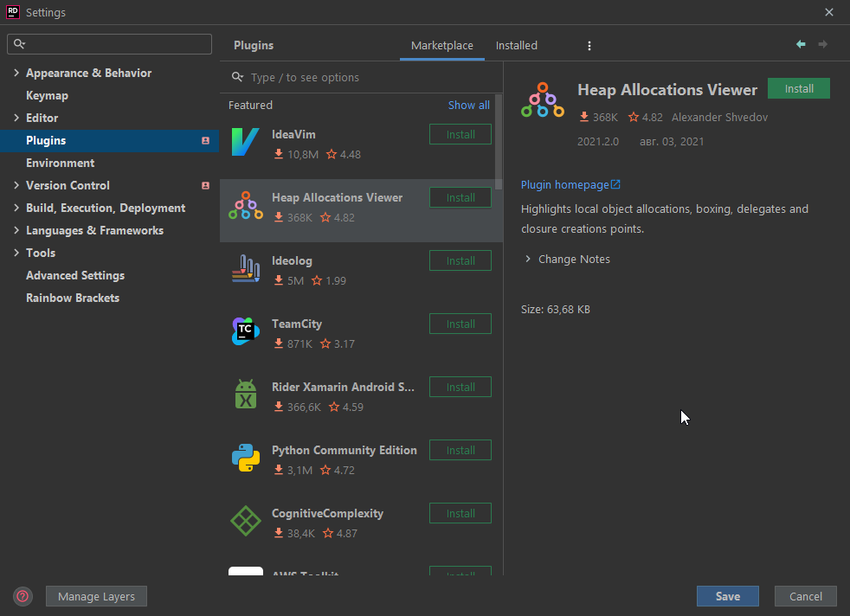This screenshot has height=616, width=850.
Task: Click author name Alexander Shvedov
Action: pyautogui.click(x=719, y=117)
